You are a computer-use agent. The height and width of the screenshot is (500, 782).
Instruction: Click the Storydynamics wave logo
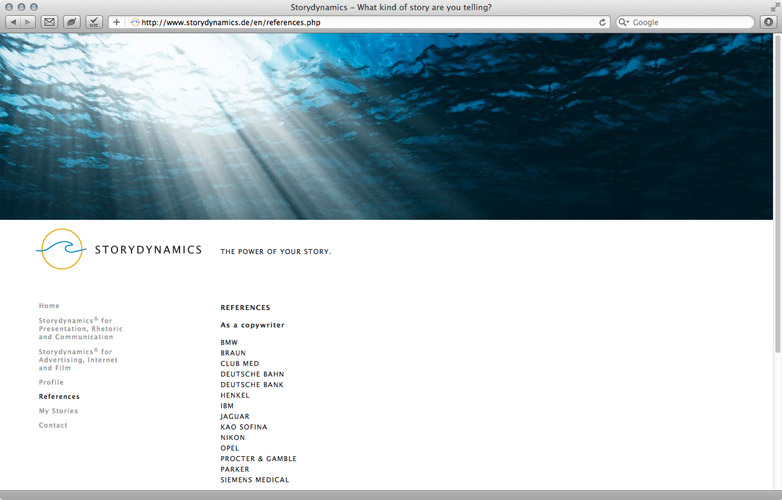point(61,249)
